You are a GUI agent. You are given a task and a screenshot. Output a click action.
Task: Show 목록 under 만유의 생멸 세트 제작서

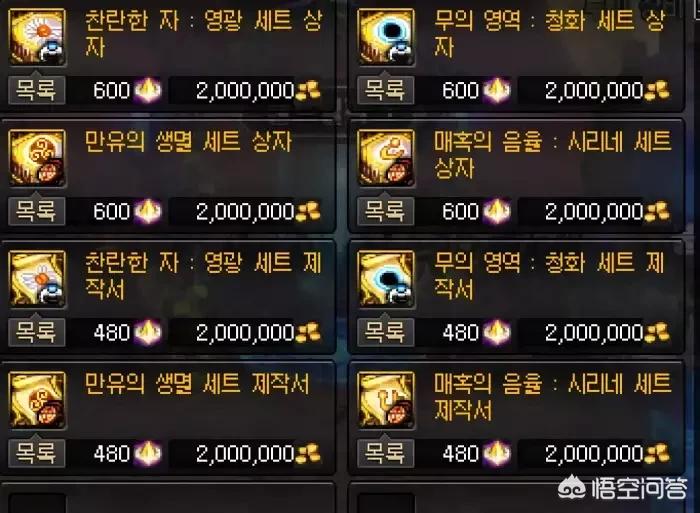37,454
